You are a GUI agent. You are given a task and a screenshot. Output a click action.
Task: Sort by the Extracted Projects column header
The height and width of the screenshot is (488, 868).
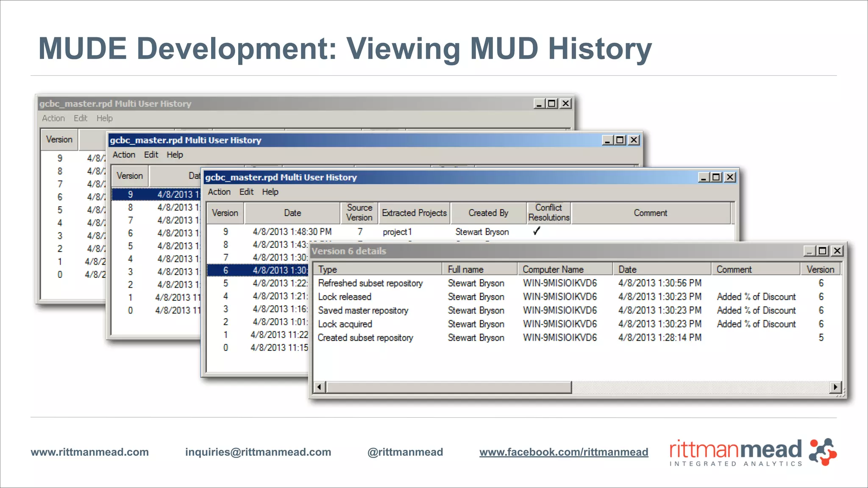pyautogui.click(x=414, y=213)
